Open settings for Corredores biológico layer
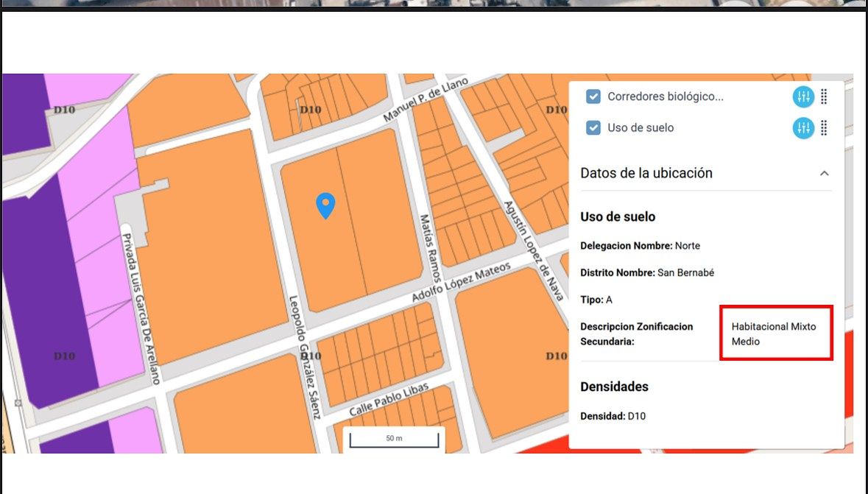 tap(803, 96)
